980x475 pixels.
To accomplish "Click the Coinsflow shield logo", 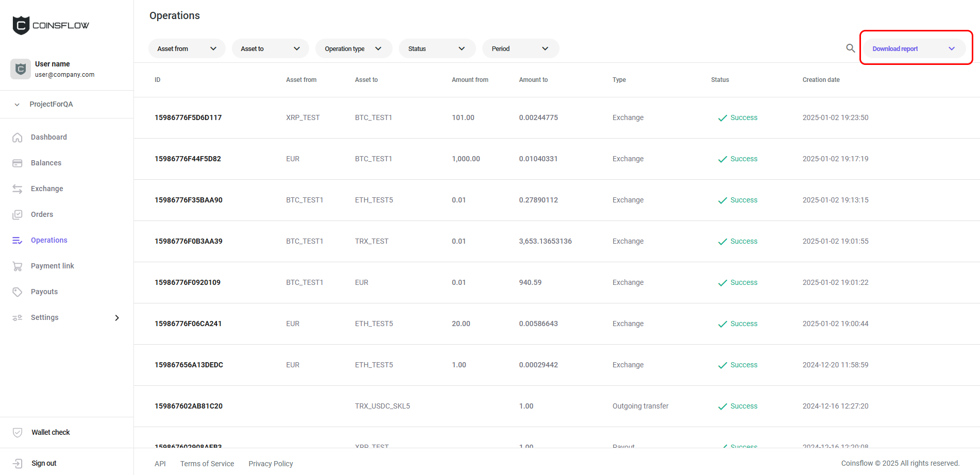I will [21, 25].
